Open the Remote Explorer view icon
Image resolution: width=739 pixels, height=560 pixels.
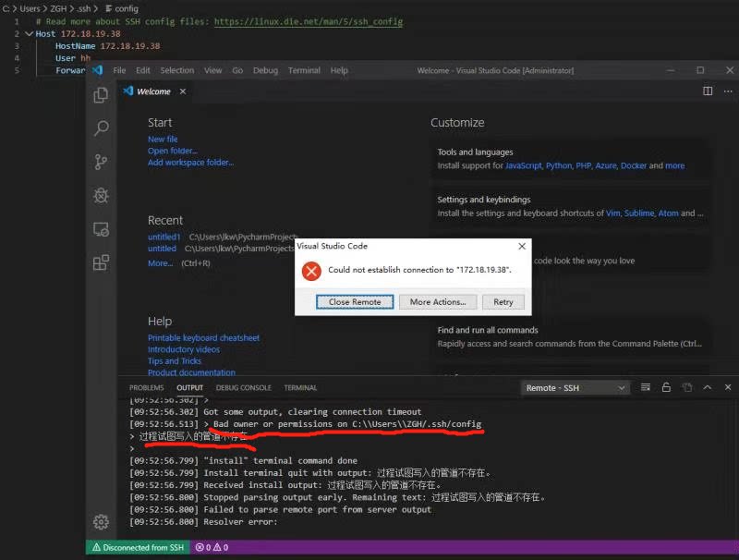tap(101, 229)
